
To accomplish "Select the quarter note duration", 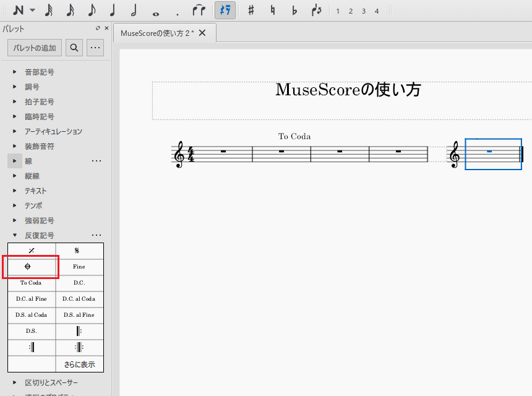I will click(x=113, y=10).
